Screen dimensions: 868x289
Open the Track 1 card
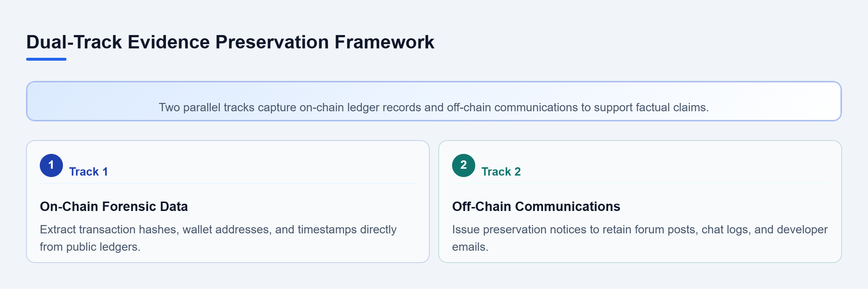point(228,202)
